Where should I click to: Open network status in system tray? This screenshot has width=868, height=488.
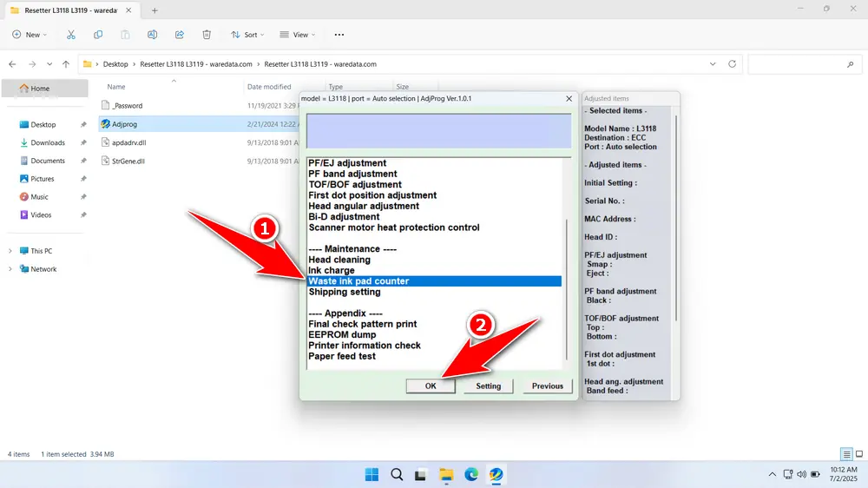(788, 475)
